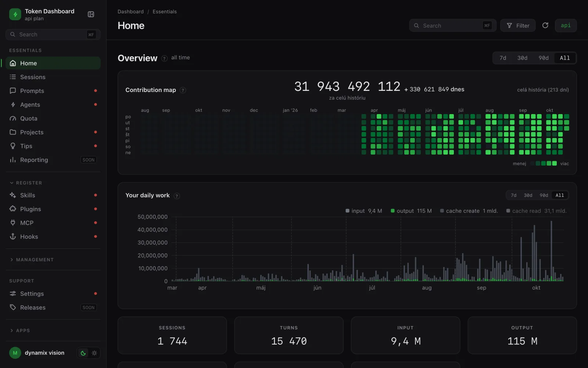Image resolution: width=588 pixels, height=368 pixels.
Task: Collapse the REGISTER sidebar section
Action: click(26, 183)
